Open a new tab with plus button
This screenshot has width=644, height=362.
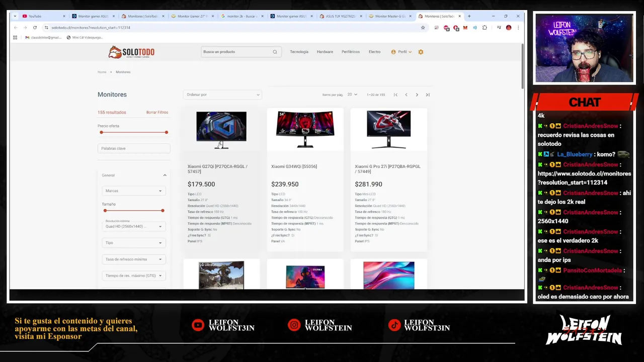pos(469,16)
